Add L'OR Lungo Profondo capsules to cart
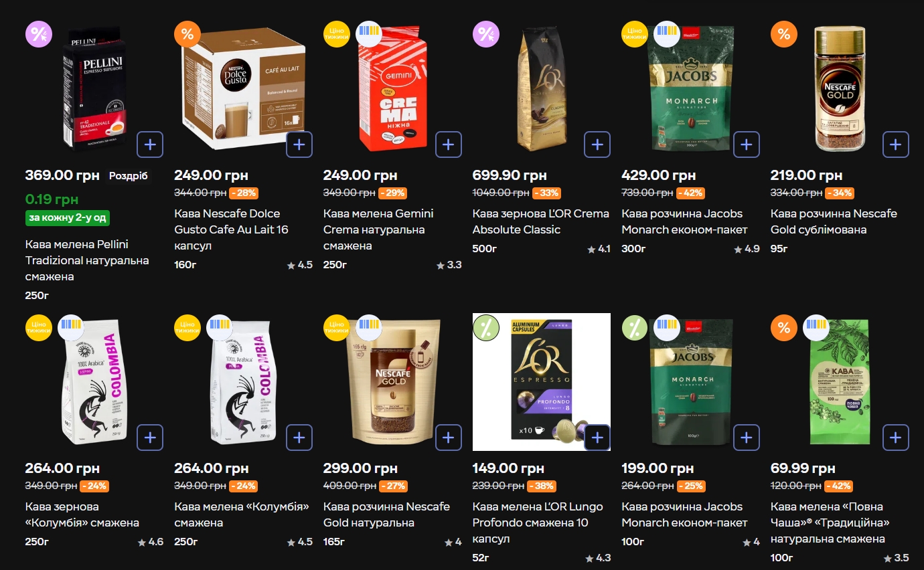This screenshot has width=924, height=570. coord(597,438)
